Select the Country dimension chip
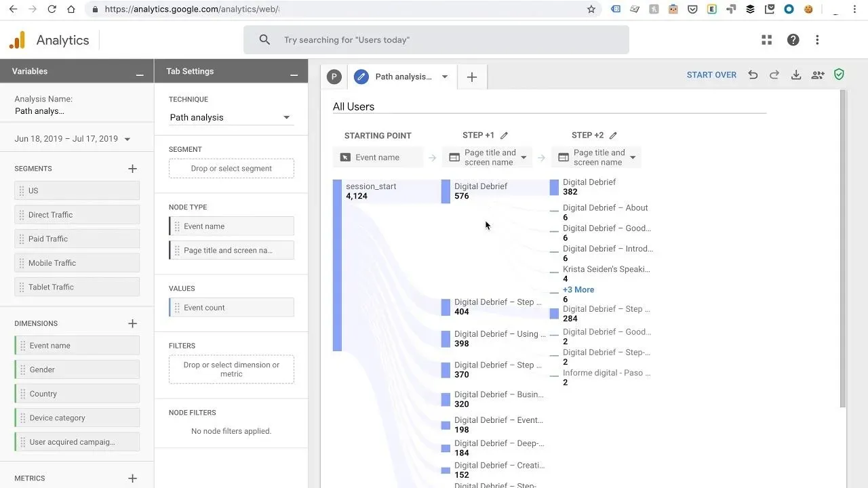Screen dimensions: 868x488 point(77,394)
